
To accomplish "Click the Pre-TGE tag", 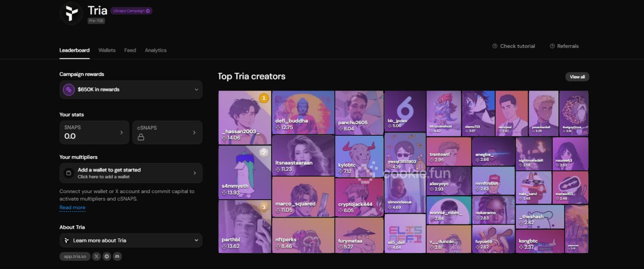I will coord(97,21).
